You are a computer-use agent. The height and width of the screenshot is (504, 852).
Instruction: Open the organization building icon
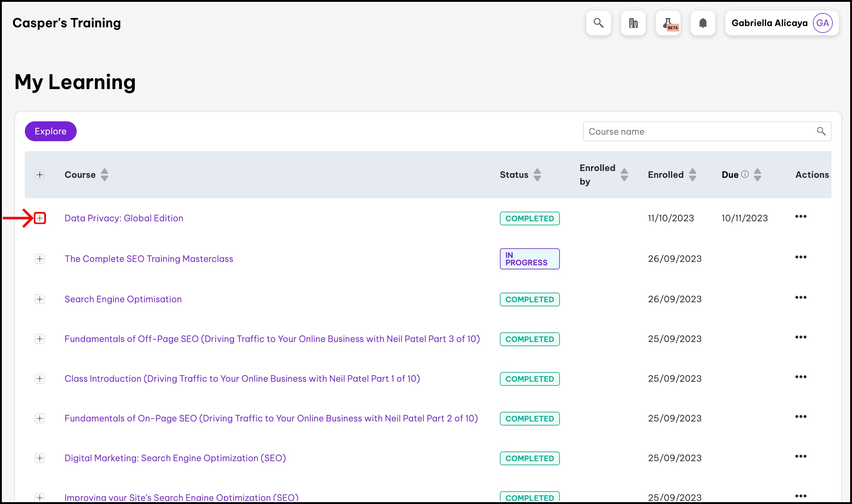point(633,23)
